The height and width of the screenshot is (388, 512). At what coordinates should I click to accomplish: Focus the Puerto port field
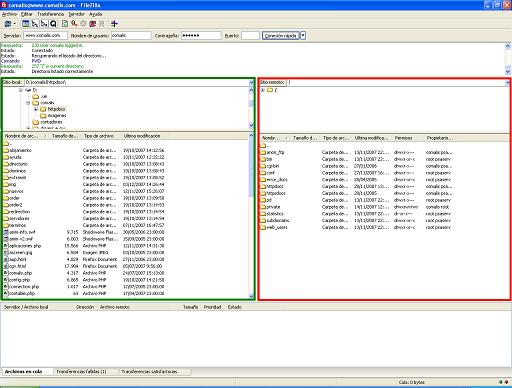[250, 35]
